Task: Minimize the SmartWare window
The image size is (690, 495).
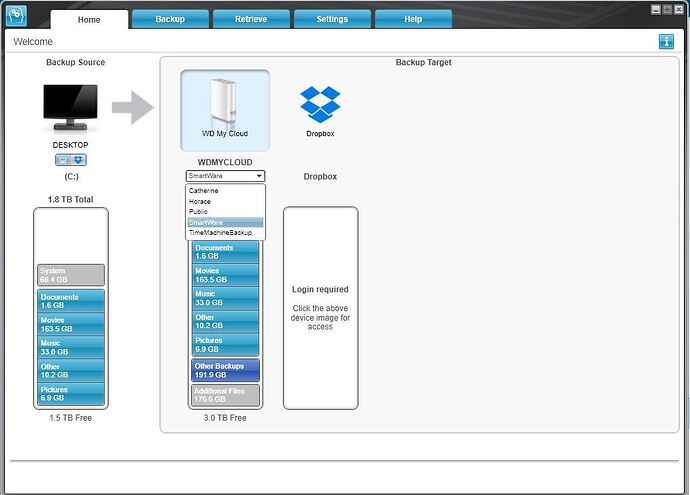Action: pos(656,10)
